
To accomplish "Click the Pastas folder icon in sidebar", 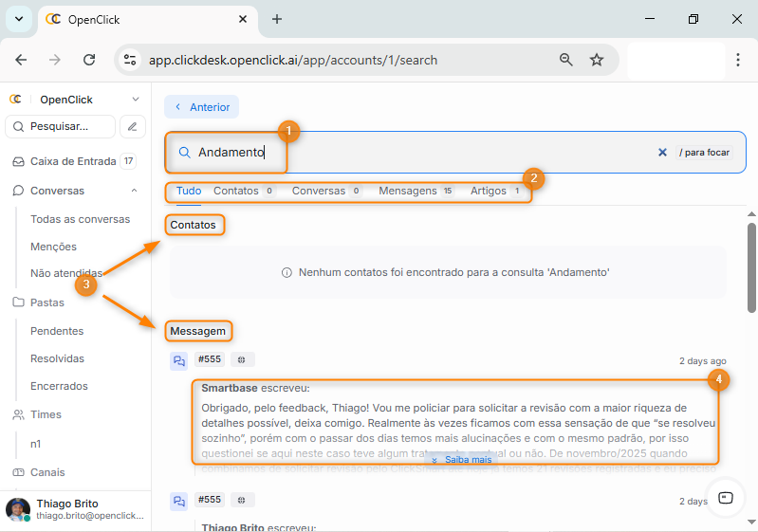I will (18, 303).
